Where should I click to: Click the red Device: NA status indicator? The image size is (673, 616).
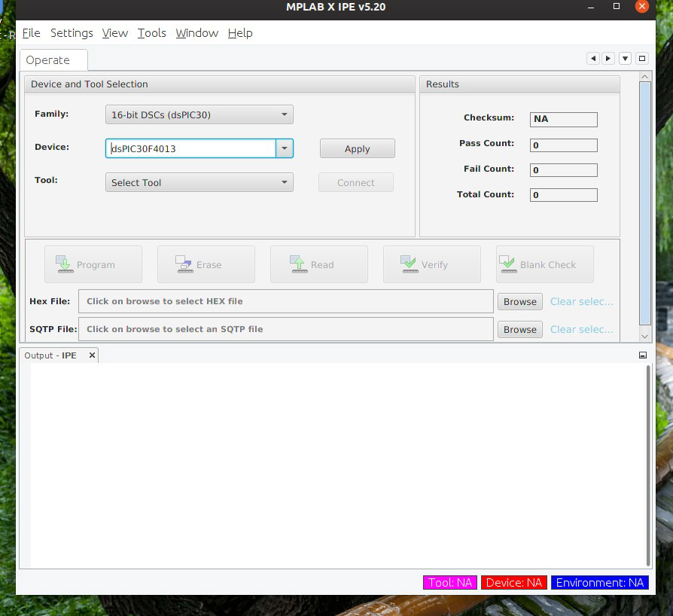(513, 583)
